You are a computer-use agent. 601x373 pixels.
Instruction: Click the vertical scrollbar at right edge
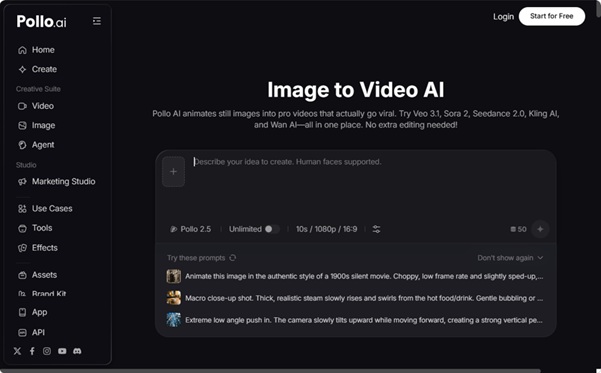[x=598, y=9]
